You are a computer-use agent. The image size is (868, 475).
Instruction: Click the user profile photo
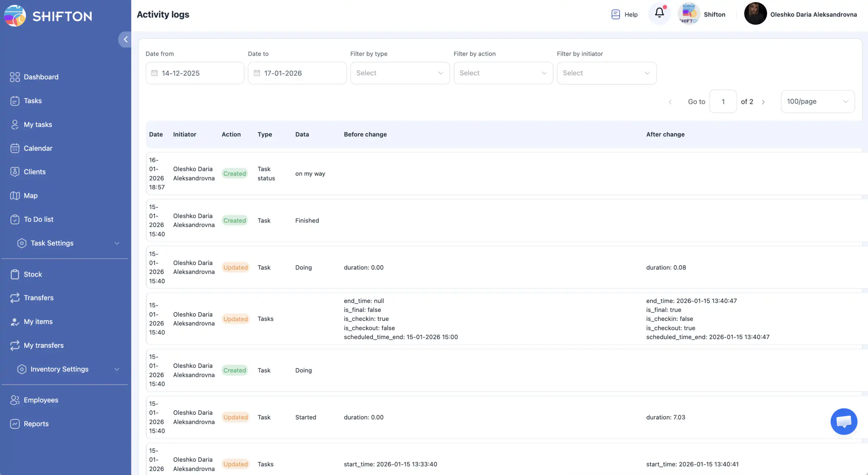tap(755, 14)
